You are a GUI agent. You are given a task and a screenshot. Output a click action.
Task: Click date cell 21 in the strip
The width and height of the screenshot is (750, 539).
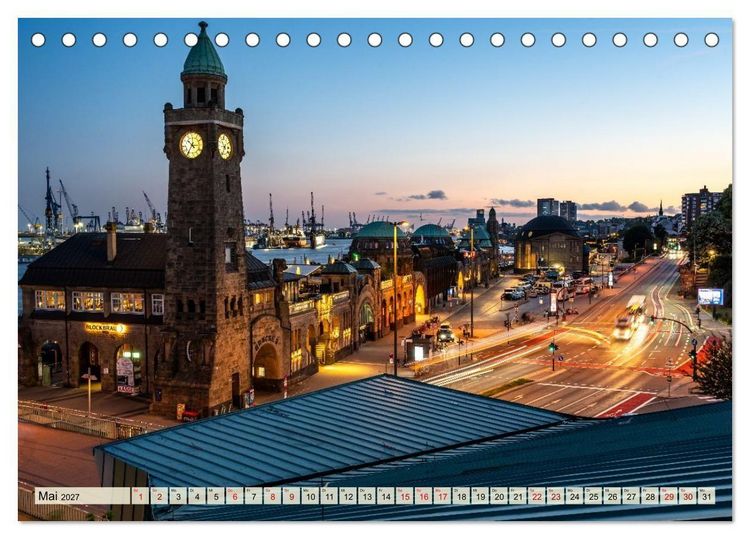518,496
